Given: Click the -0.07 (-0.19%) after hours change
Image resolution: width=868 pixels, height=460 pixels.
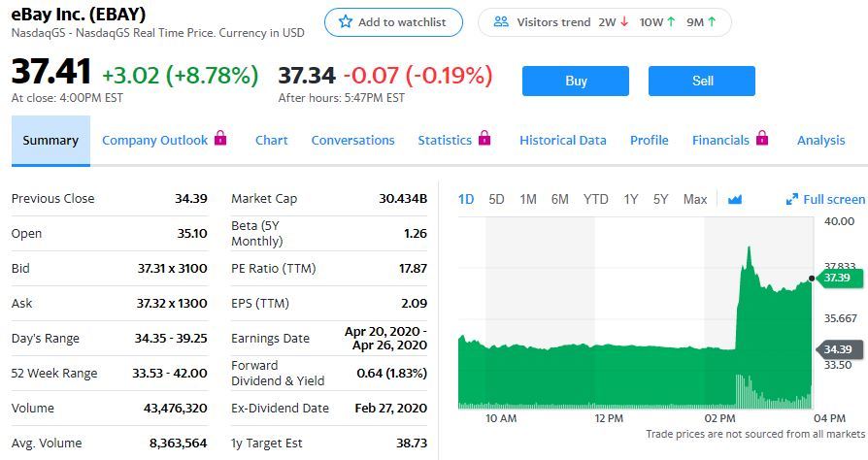Looking at the screenshot, I should point(417,76).
